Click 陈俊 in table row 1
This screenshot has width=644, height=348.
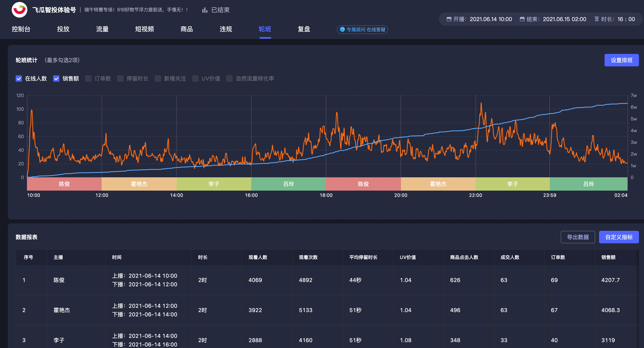tap(59, 280)
